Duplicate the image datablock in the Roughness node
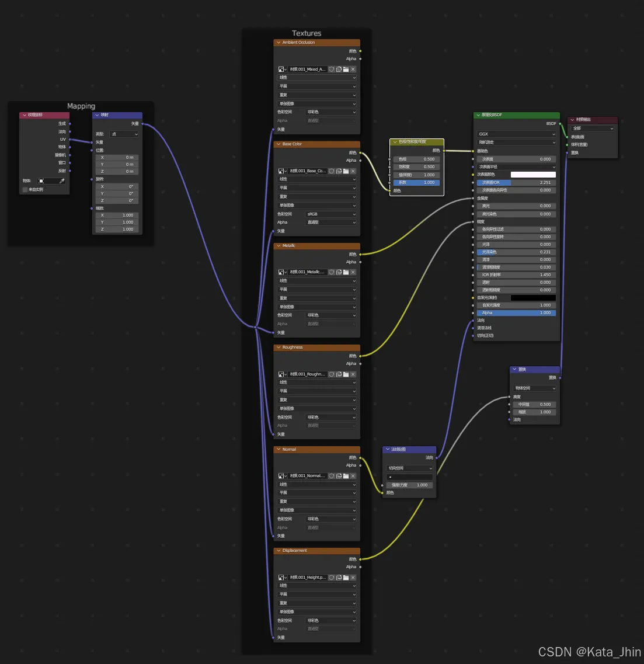This screenshot has width=644, height=664. [339, 374]
